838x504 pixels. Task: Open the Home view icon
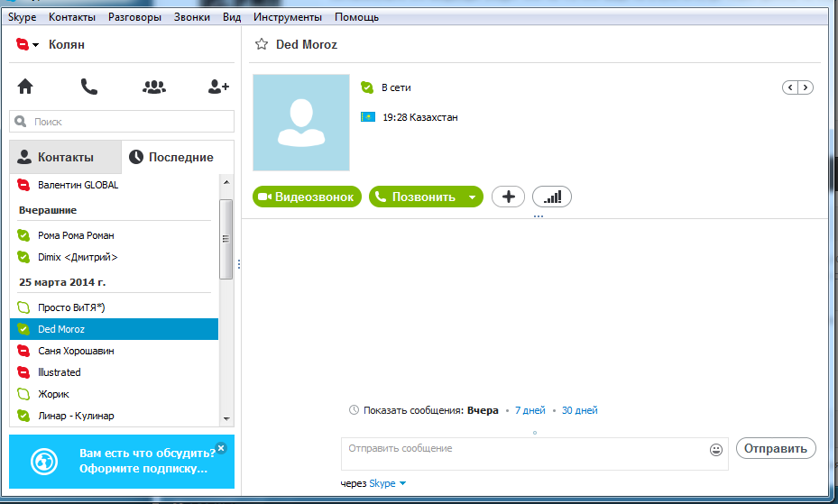coord(25,87)
